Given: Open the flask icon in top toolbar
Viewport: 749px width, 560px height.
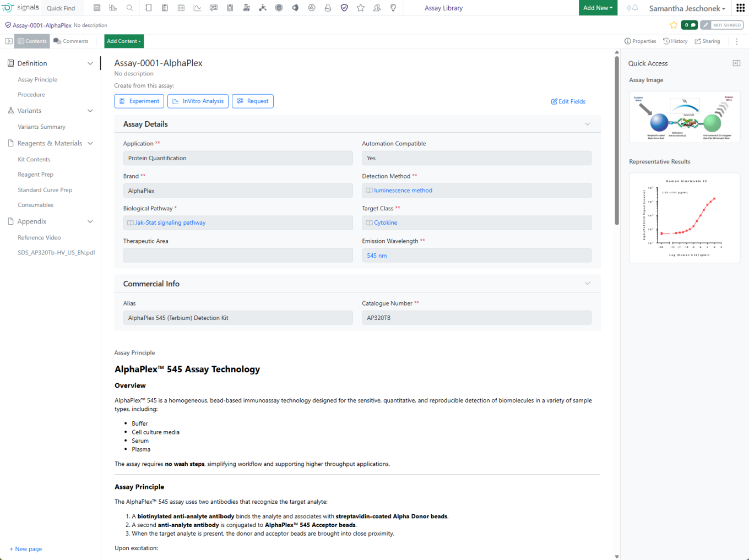Looking at the screenshot, I should [328, 8].
